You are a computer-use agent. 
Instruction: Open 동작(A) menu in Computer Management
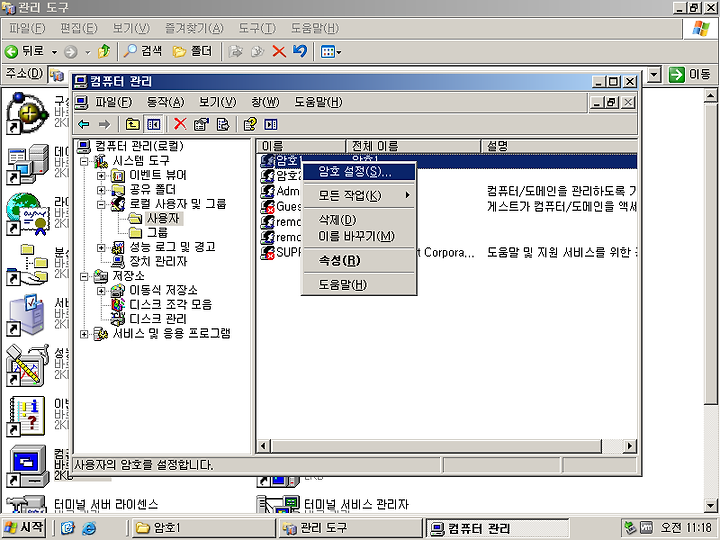165,102
